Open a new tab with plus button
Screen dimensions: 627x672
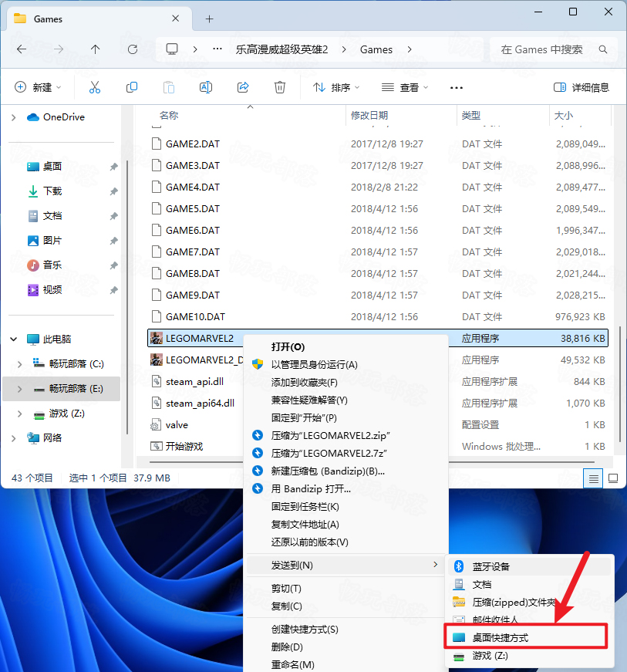(210, 19)
